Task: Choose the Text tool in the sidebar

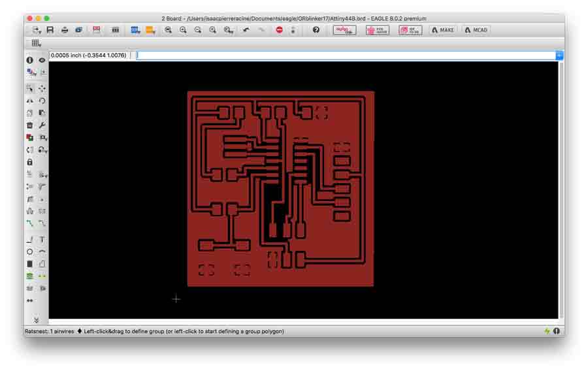Action: [x=42, y=240]
